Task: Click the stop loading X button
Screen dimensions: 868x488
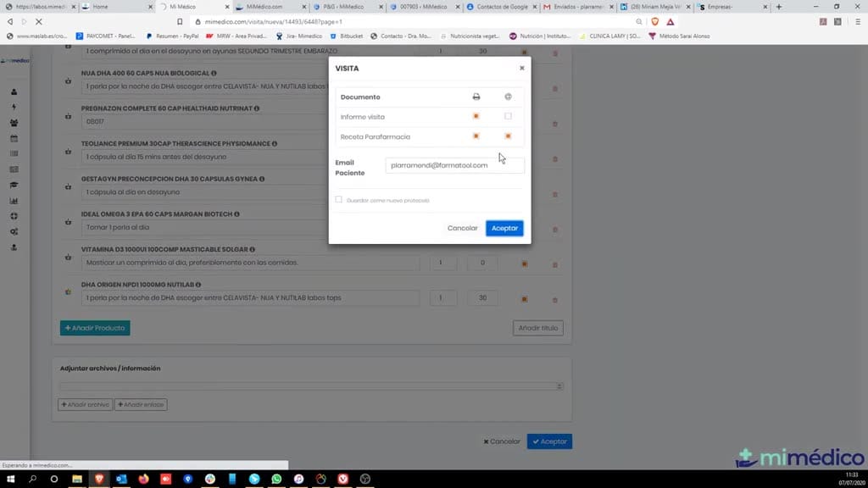Action: pyautogui.click(x=39, y=21)
